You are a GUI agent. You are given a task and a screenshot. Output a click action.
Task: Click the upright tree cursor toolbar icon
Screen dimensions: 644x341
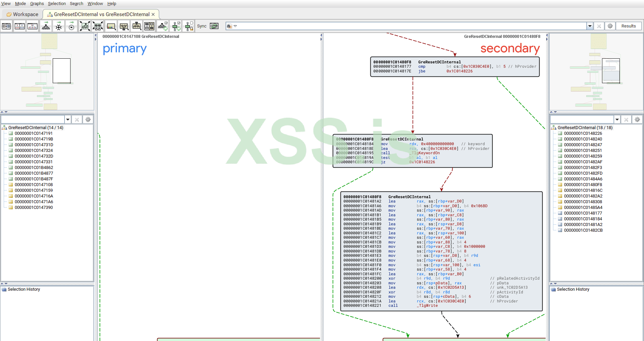coord(137,26)
